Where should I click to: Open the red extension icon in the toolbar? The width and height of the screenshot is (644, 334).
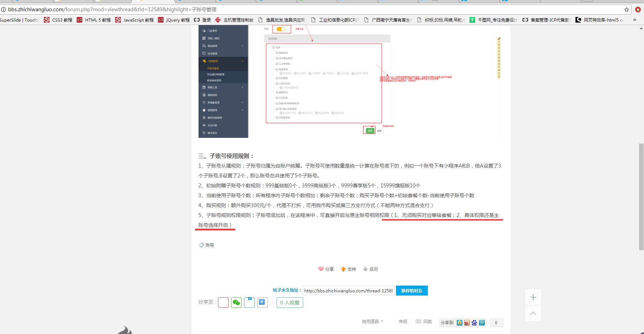pos(638,10)
